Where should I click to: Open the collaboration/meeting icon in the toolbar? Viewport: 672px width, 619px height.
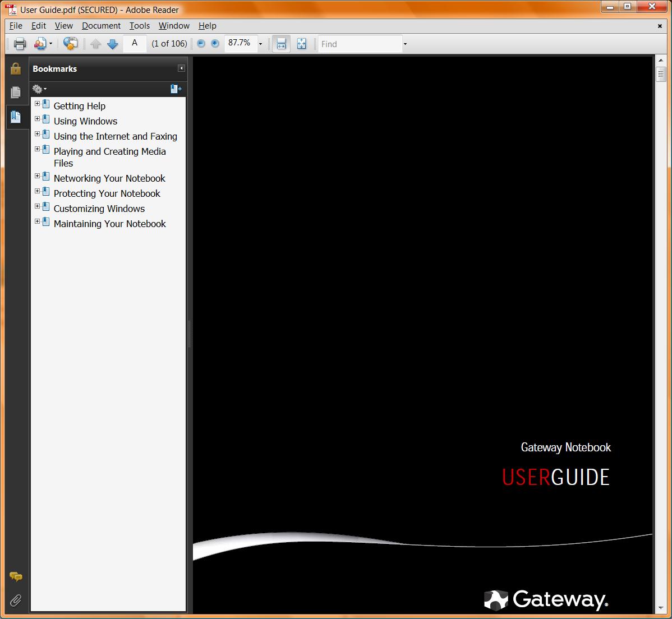coord(40,44)
